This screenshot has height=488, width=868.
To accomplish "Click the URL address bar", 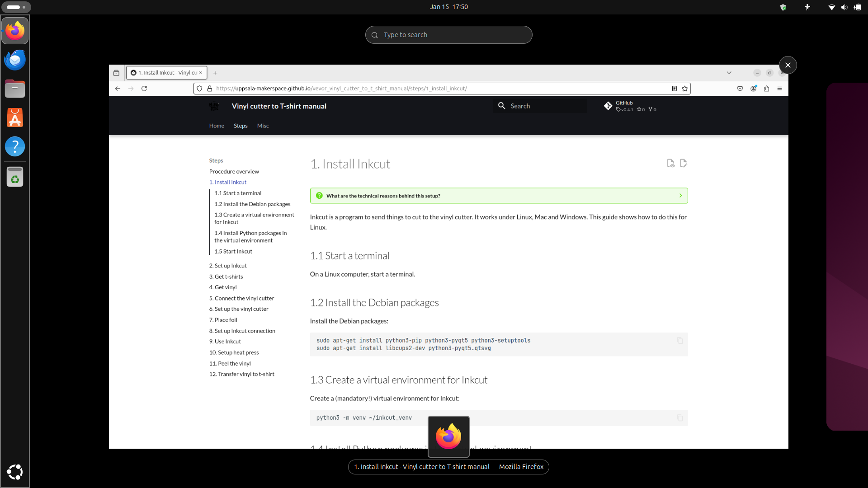I will point(442,89).
